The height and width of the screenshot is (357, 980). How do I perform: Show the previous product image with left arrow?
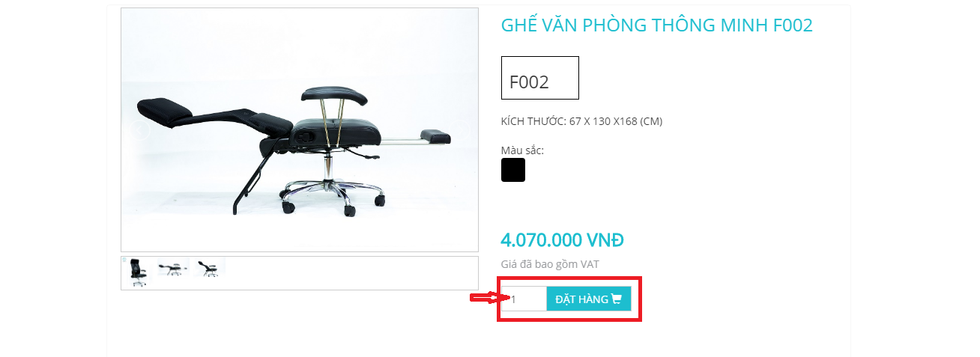tap(140, 130)
